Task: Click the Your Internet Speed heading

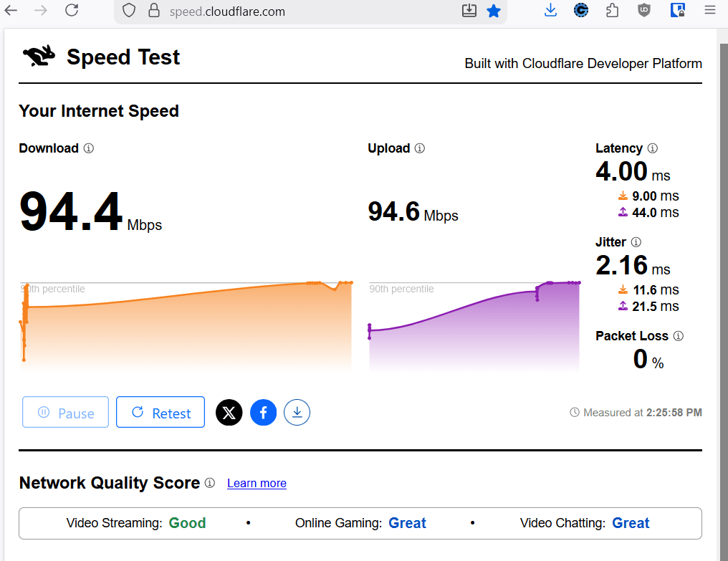Action: (x=99, y=111)
